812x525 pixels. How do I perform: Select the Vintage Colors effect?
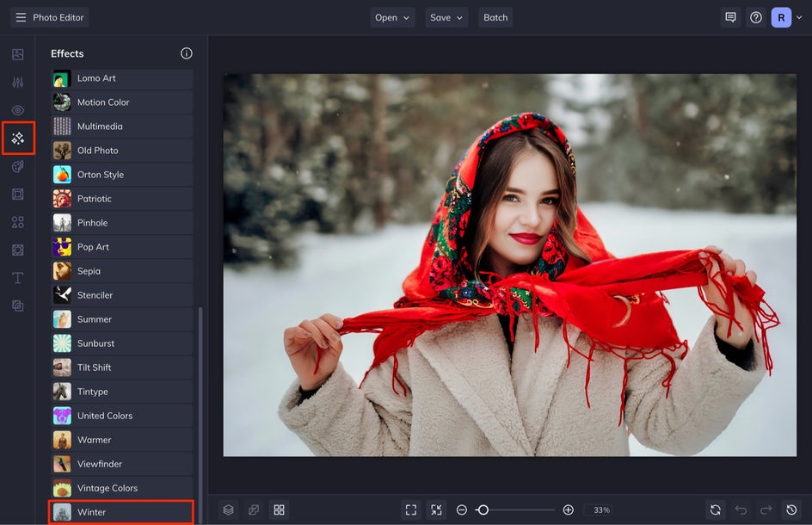pyautogui.click(x=122, y=488)
